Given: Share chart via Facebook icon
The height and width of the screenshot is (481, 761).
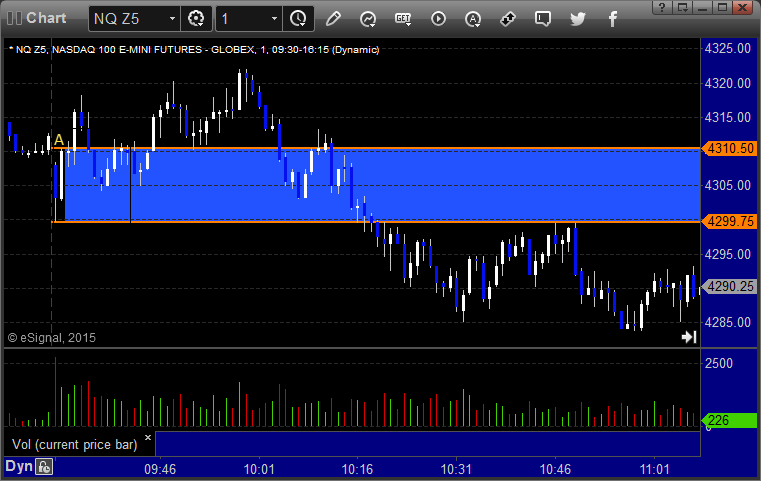Looking at the screenshot, I should pos(612,19).
